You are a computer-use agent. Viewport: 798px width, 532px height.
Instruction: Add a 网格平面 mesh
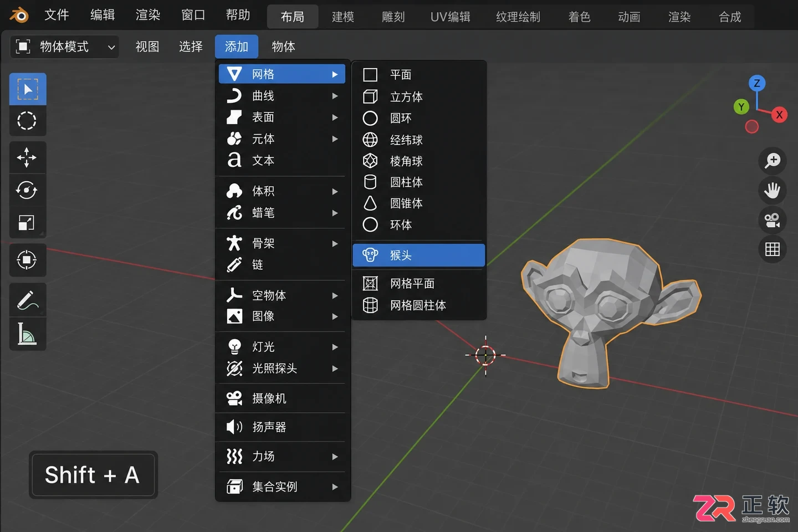click(x=418, y=284)
